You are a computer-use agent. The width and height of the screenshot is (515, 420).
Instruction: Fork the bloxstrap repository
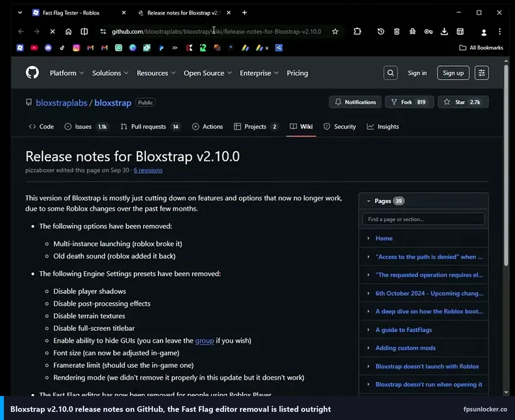tap(409, 102)
